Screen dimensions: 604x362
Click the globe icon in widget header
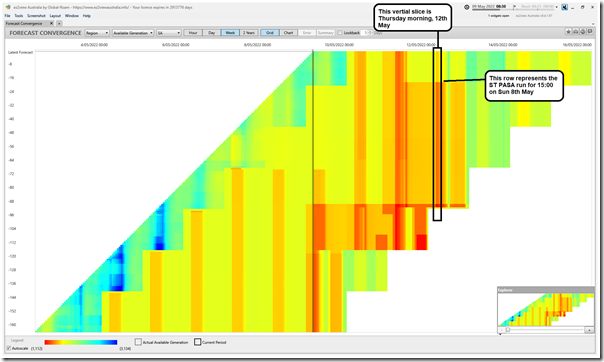pyautogui.click(x=582, y=32)
